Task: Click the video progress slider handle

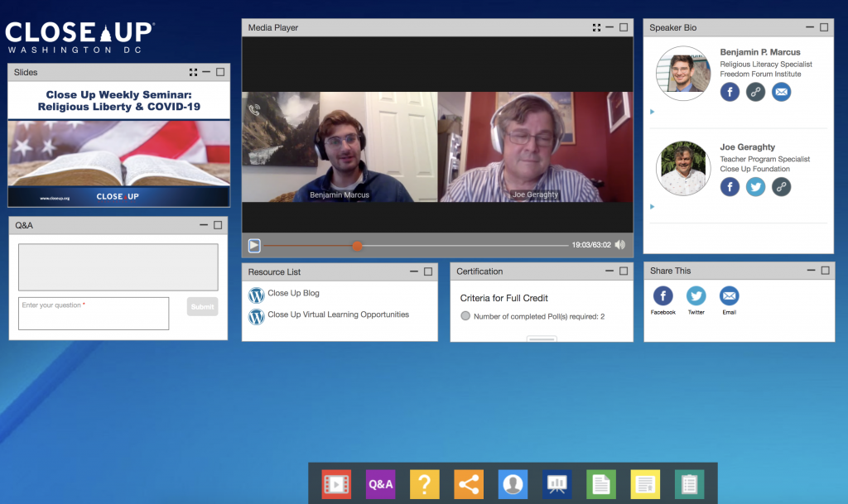Action: [357, 246]
